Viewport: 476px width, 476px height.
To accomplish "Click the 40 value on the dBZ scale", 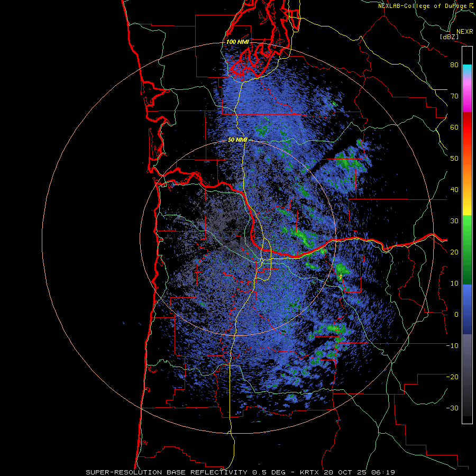I will coord(454,190).
